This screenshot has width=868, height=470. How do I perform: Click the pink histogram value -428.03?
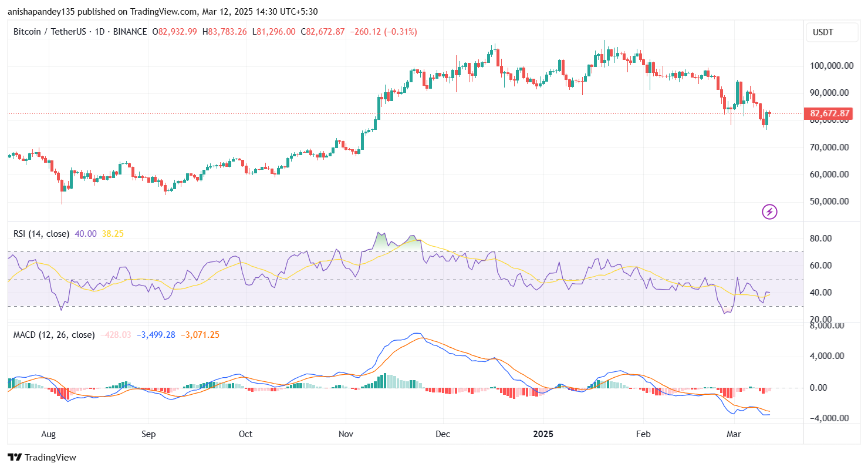(x=115, y=335)
